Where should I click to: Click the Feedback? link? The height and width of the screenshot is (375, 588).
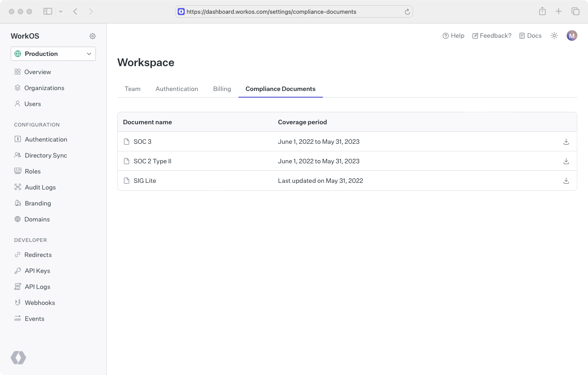tap(492, 36)
